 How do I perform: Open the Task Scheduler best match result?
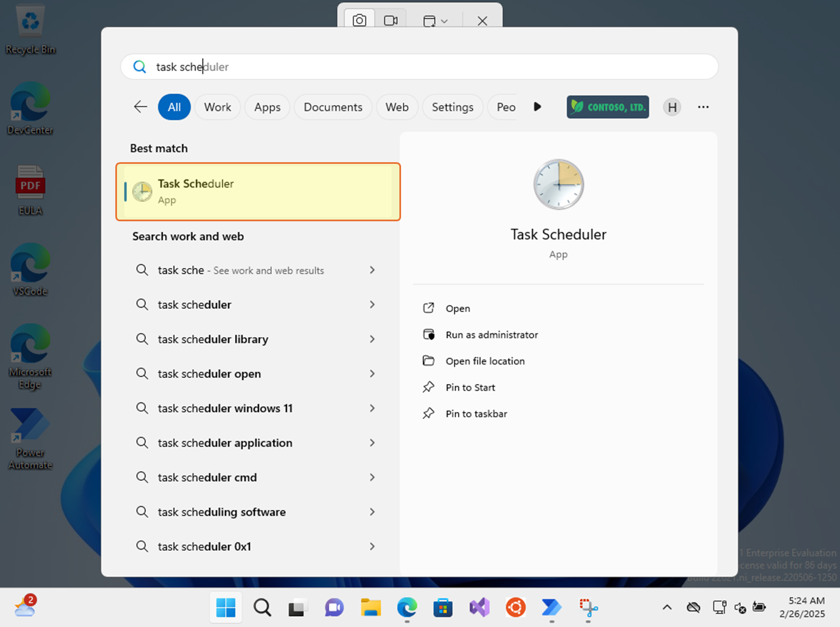(x=258, y=192)
